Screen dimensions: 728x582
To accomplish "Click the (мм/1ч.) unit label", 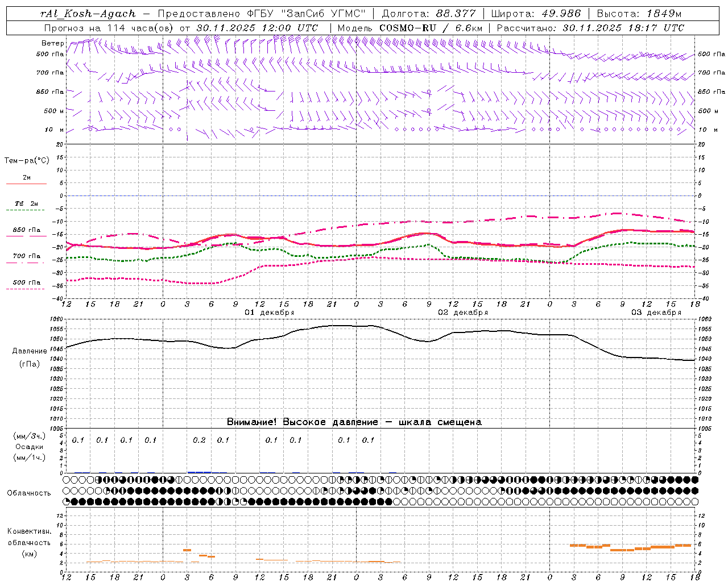I will point(30,458).
